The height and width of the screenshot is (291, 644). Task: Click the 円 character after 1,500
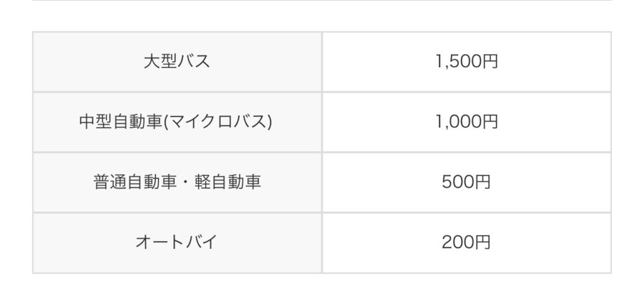pyautogui.click(x=489, y=62)
